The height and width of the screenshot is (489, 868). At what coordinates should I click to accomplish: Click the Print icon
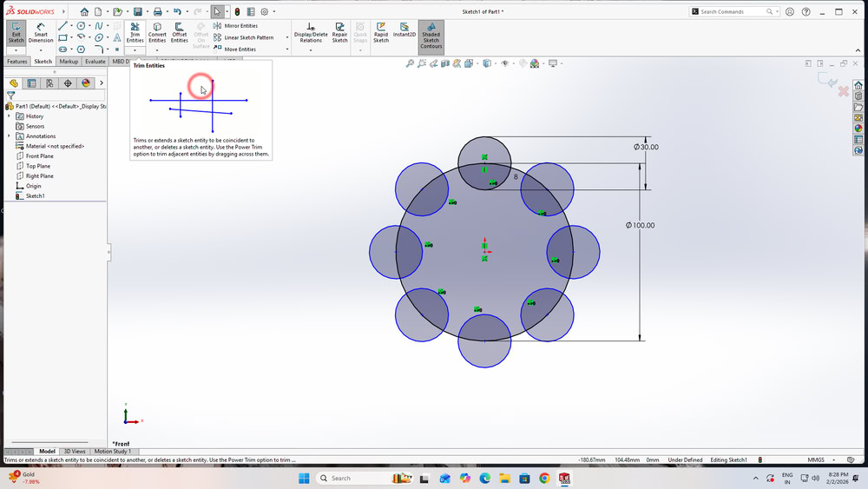[x=158, y=11]
